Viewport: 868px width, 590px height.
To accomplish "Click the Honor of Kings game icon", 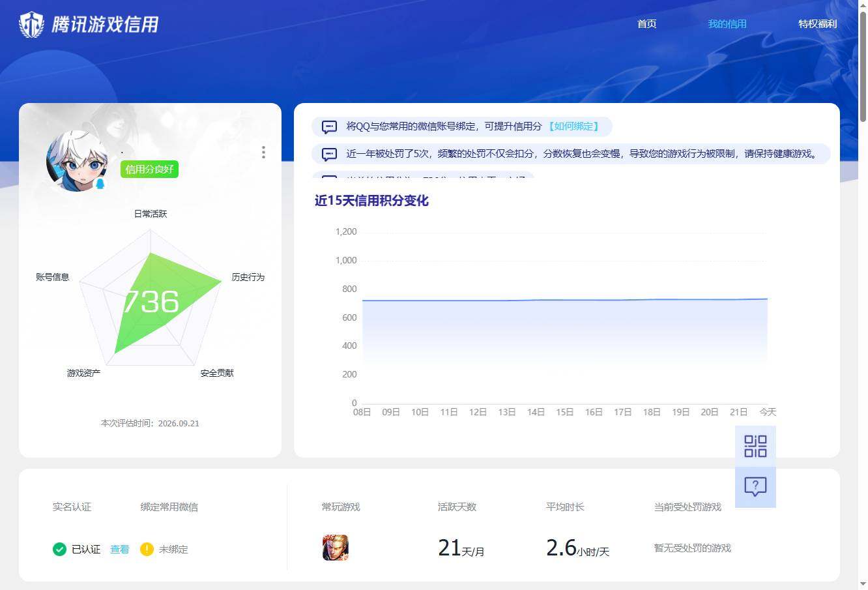I will click(x=336, y=548).
